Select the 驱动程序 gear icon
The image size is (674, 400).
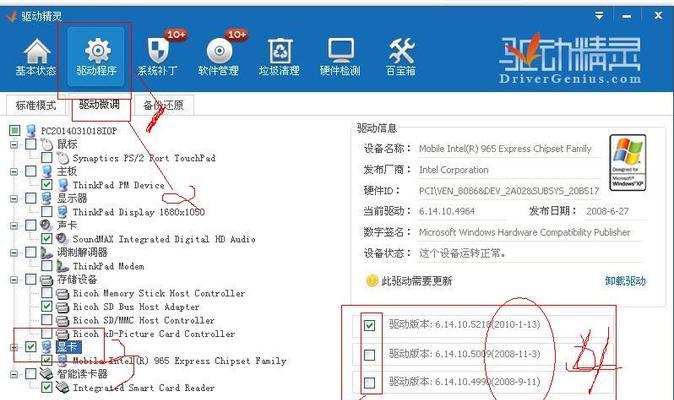tap(98, 51)
